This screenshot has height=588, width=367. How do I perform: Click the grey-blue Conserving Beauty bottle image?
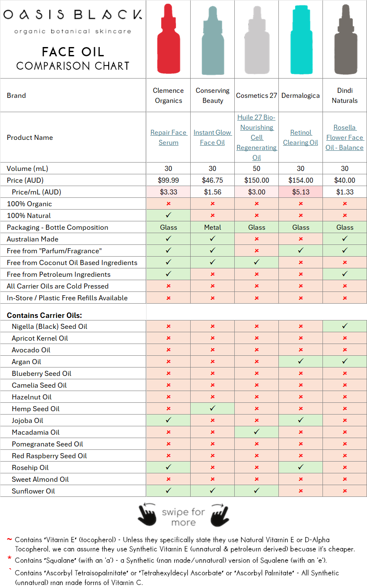click(212, 40)
